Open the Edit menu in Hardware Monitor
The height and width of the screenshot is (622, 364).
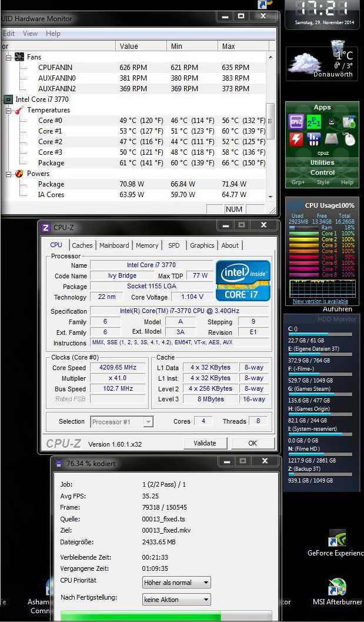[9, 34]
